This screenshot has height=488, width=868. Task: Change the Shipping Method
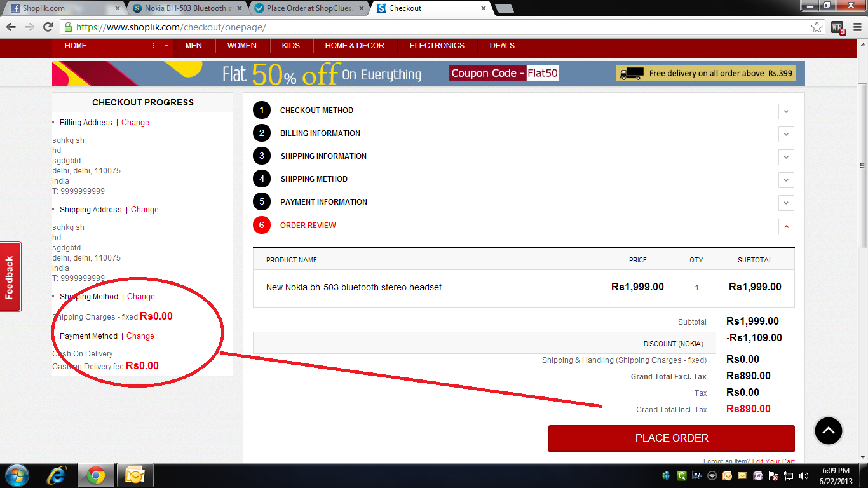pos(141,297)
